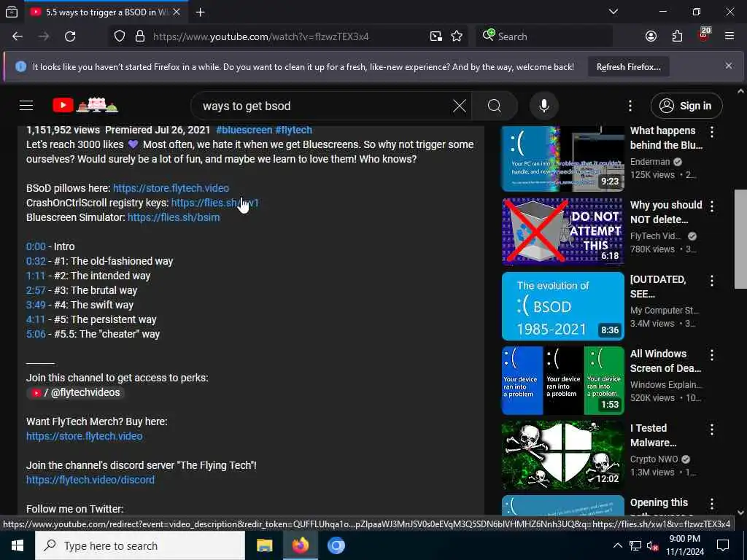
Task: Jump to 3:49 swift way timestamp
Action: click(36, 306)
